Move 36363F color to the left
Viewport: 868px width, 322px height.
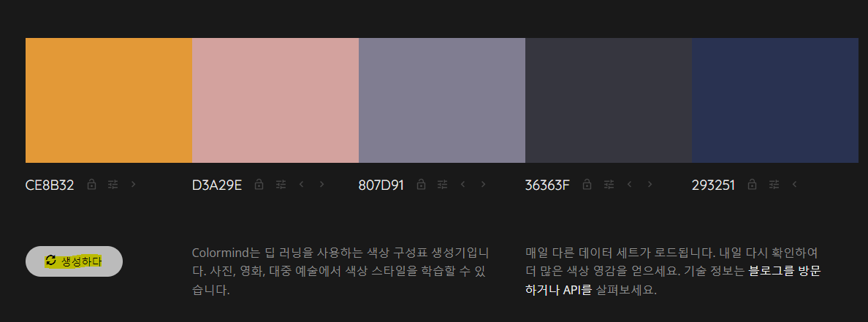click(629, 184)
